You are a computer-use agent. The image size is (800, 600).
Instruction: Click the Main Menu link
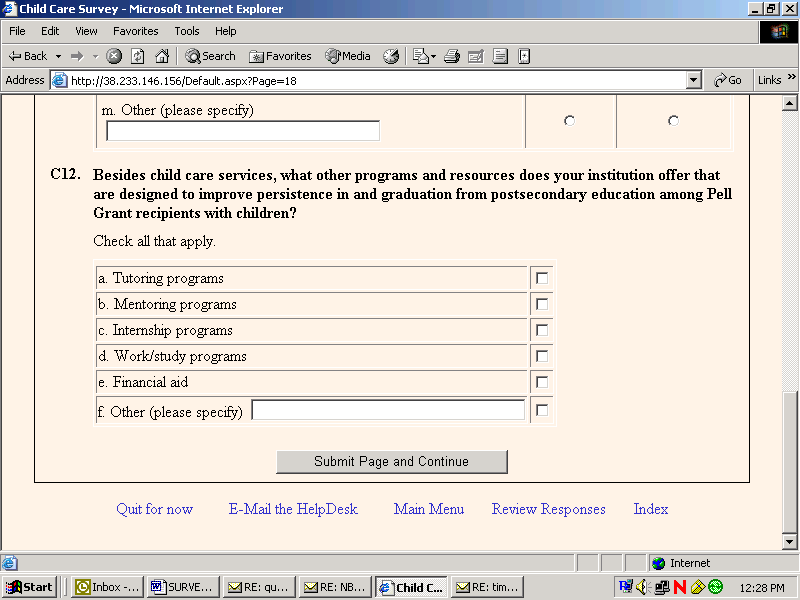click(x=429, y=509)
